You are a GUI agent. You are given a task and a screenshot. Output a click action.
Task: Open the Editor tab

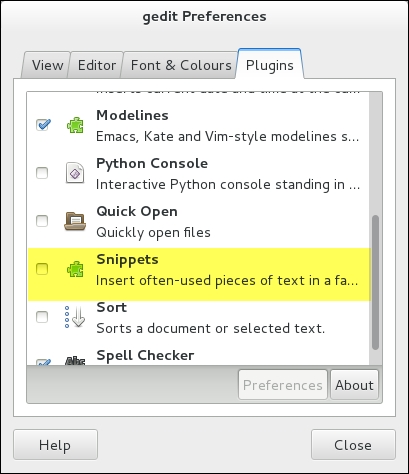[x=97, y=65]
